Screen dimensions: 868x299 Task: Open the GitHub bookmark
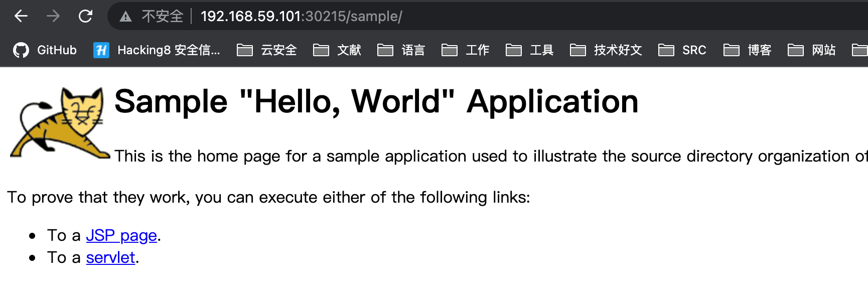coord(45,50)
